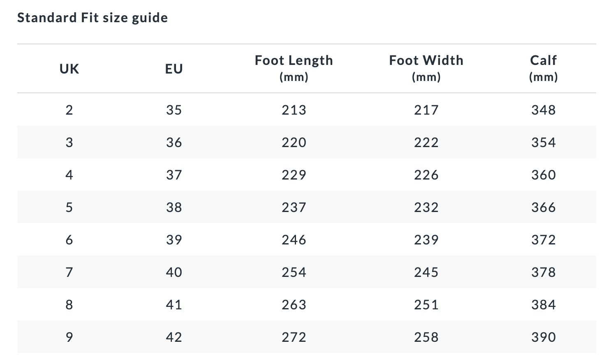Click calf value 390
The height and width of the screenshot is (364, 611).
543,337
